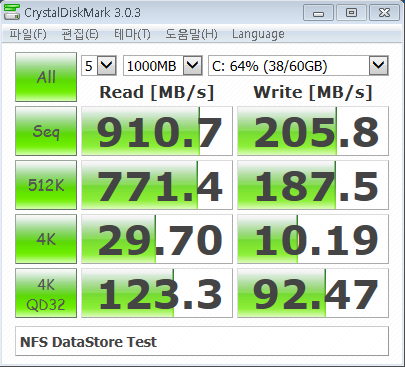Select the Seq read value 910.7
The height and width of the screenshot is (367, 405).
pyautogui.click(x=157, y=131)
